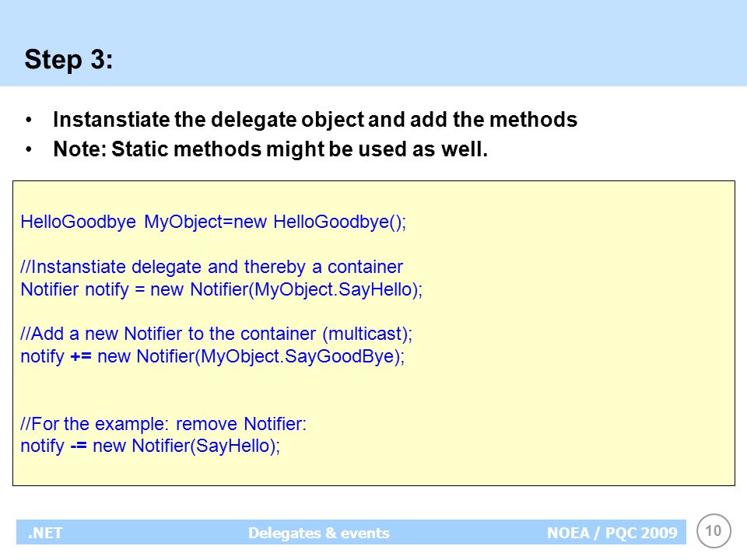Select the 'Static methods might be used' bullet
The height and width of the screenshot is (560, 747).
271,149
